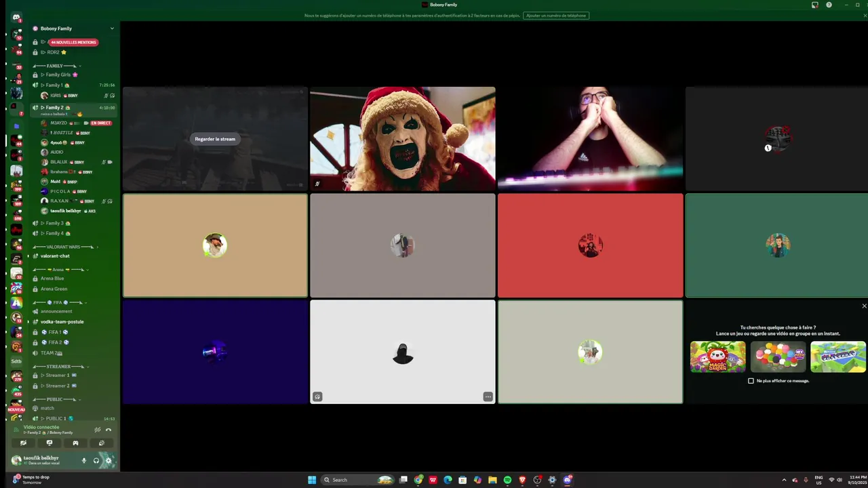Check Ne plus afficher ce message

[751, 381]
